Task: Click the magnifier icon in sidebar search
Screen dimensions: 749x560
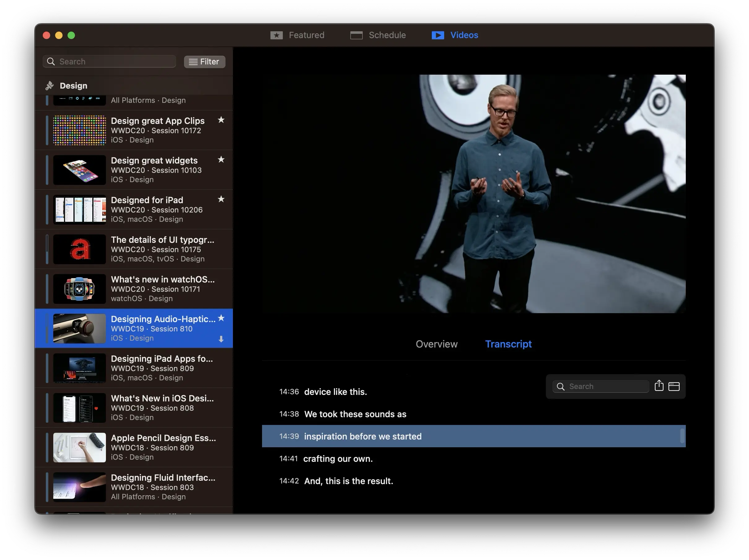Action: click(51, 61)
